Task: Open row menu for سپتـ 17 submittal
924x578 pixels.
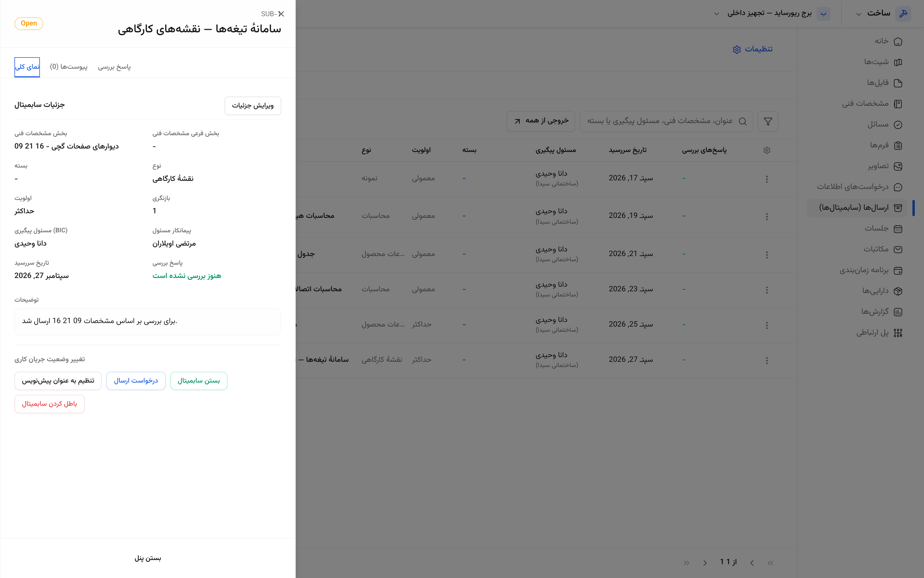Action: [767, 179]
